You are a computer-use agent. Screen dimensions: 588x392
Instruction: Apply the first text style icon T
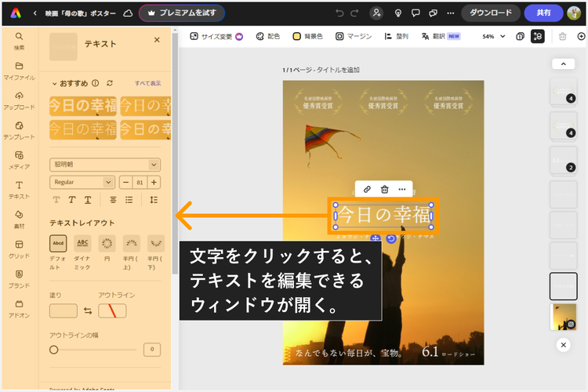click(56, 200)
